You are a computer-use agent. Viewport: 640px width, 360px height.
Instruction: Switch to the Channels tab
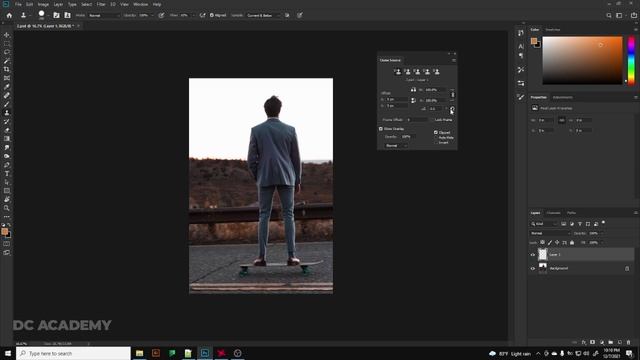553,213
